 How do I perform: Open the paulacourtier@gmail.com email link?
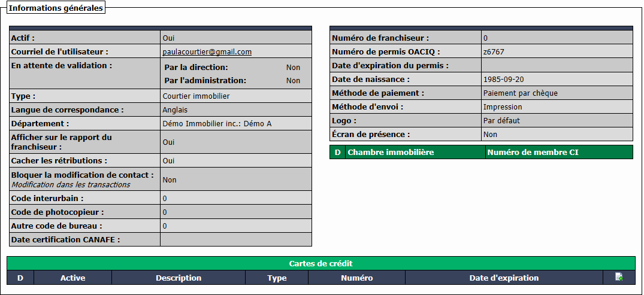[207, 51]
